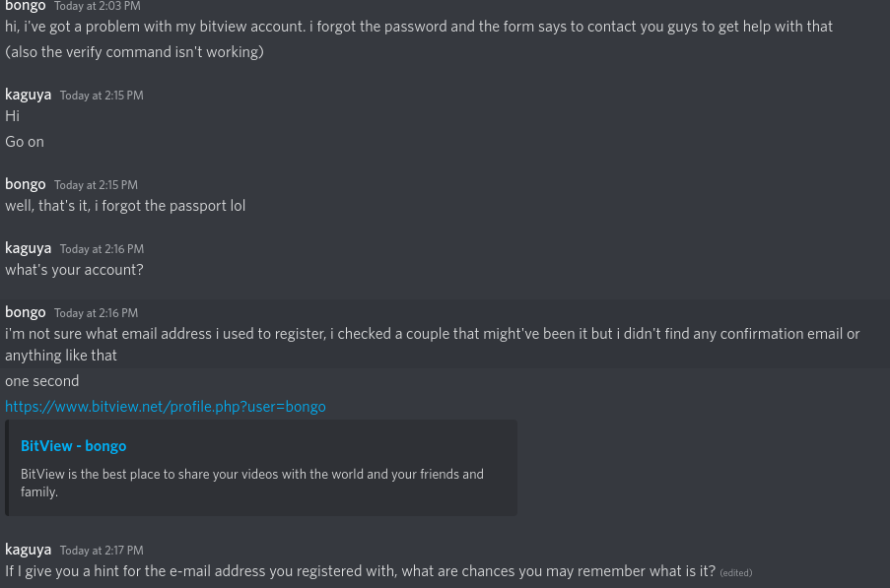This screenshot has height=588, width=890.
Task: Click bongo's username on the 2:03 PM message
Action: [x=25, y=6]
